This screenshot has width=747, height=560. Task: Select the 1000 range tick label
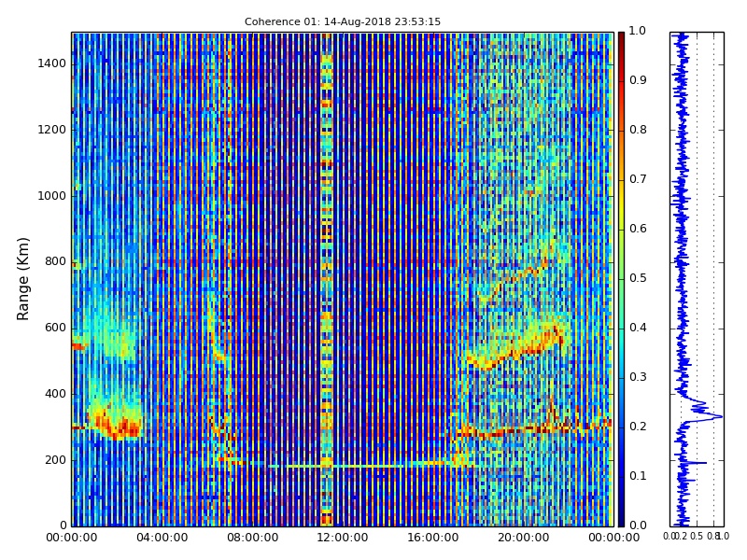[52, 196]
